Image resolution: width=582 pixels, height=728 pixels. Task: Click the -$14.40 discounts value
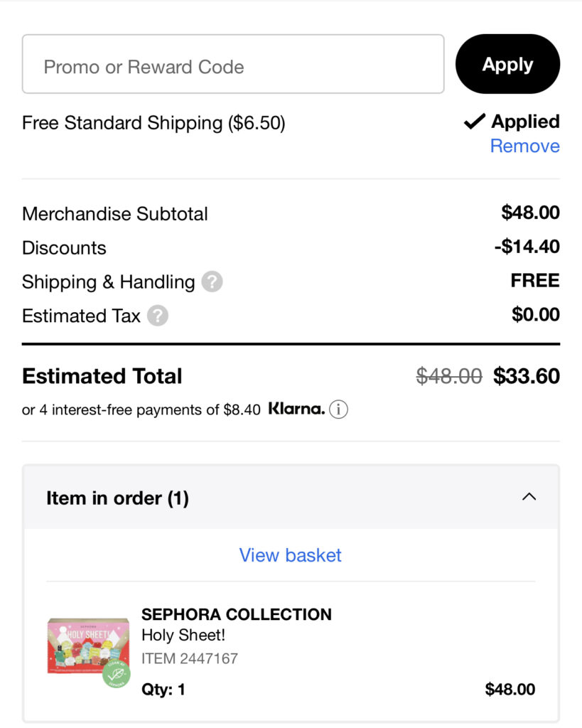(526, 247)
